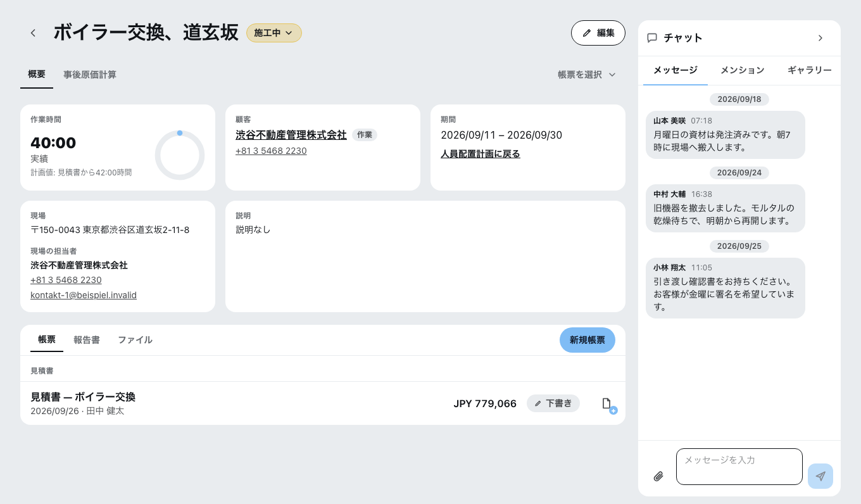Click the chat speech bubble icon
Image resolution: width=861 pixels, height=504 pixels.
tap(652, 38)
